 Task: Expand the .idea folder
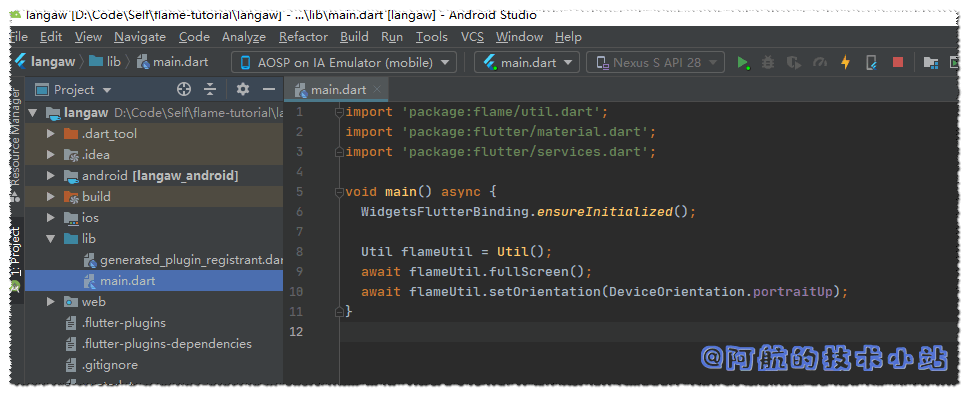pos(51,155)
